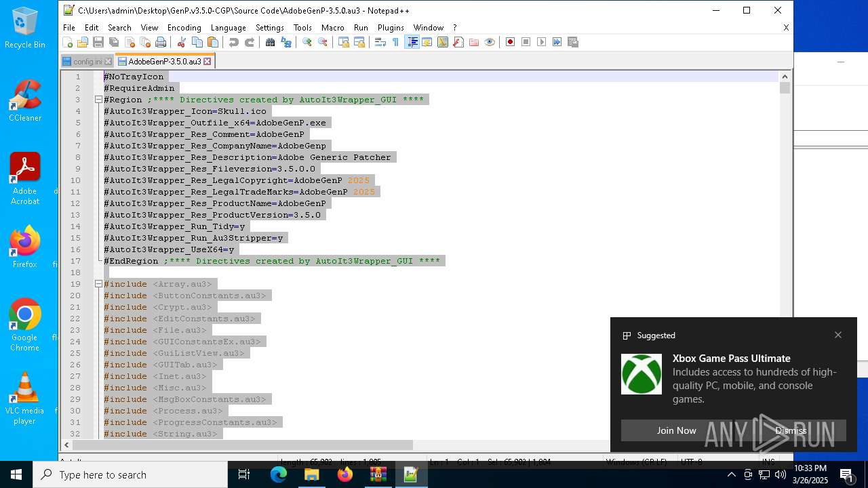Viewport: 868px width, 488px height.
Task: Click the horizontal scrollbar left arrow
Action: [x=66, y=445]
